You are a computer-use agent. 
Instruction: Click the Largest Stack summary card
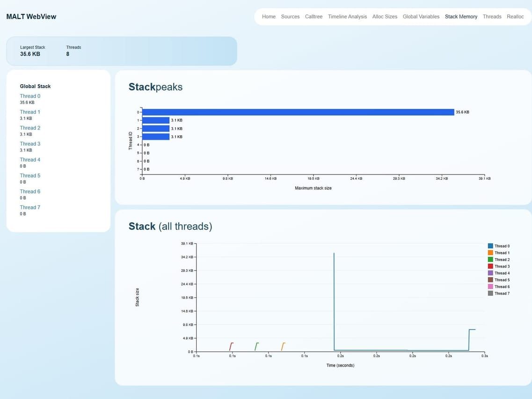(x=33, y=51)
